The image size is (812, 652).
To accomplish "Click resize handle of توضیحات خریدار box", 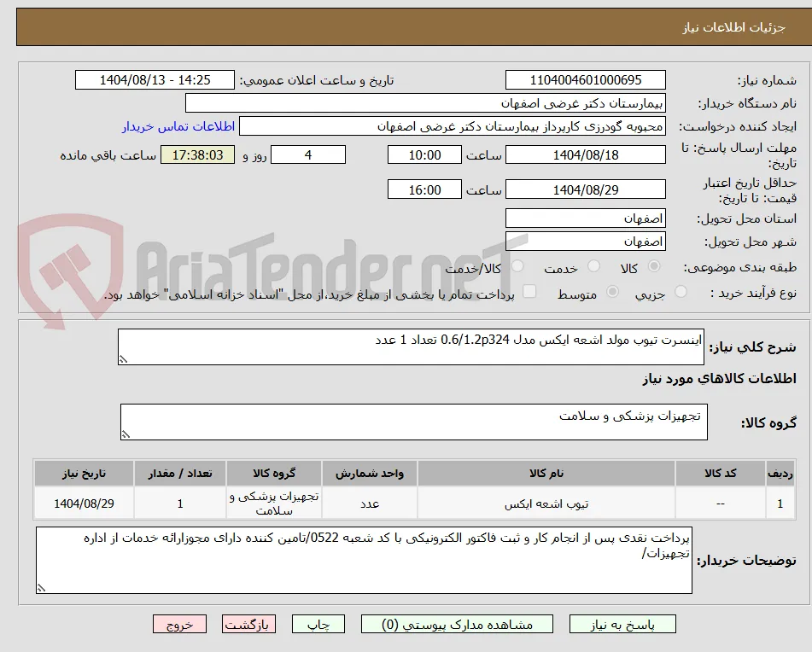I will (x=41, y=588).
